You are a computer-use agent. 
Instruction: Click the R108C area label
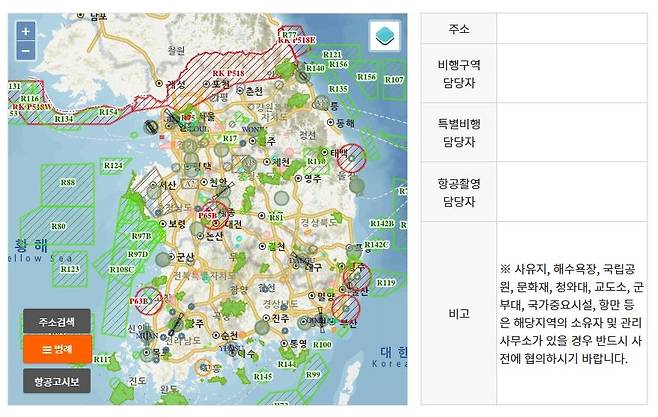click(x=122, y=270)
